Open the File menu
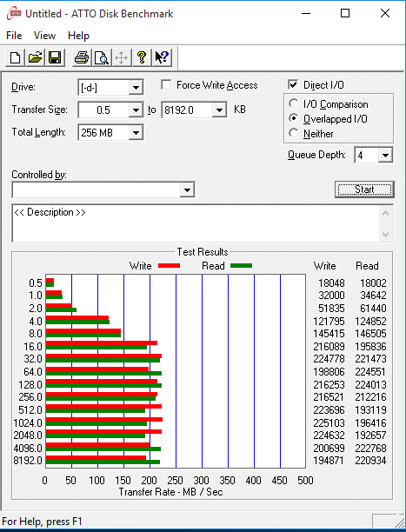This screenshot has width=406, height=532. click(x=14, y=36)
